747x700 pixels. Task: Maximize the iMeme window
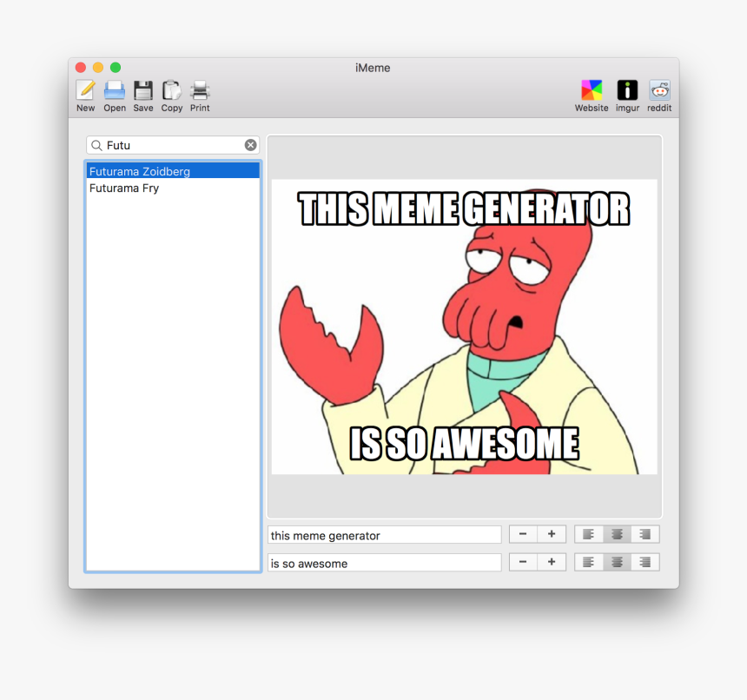tap(116, 68)
